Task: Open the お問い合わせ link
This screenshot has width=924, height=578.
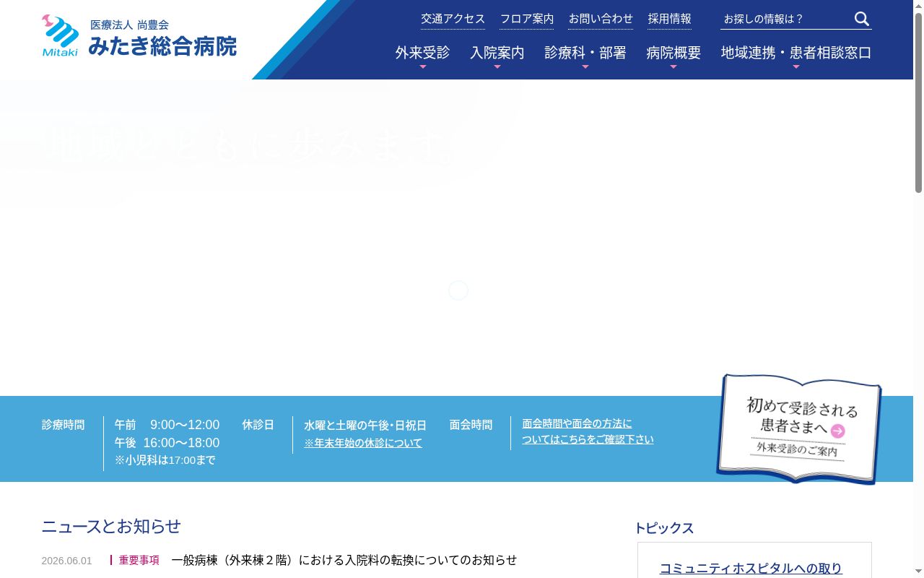Action: (x=601, y=19)
